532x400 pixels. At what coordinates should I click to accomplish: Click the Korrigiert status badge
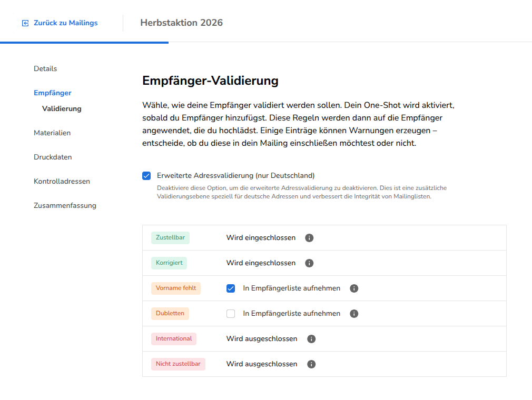[169, 263]
